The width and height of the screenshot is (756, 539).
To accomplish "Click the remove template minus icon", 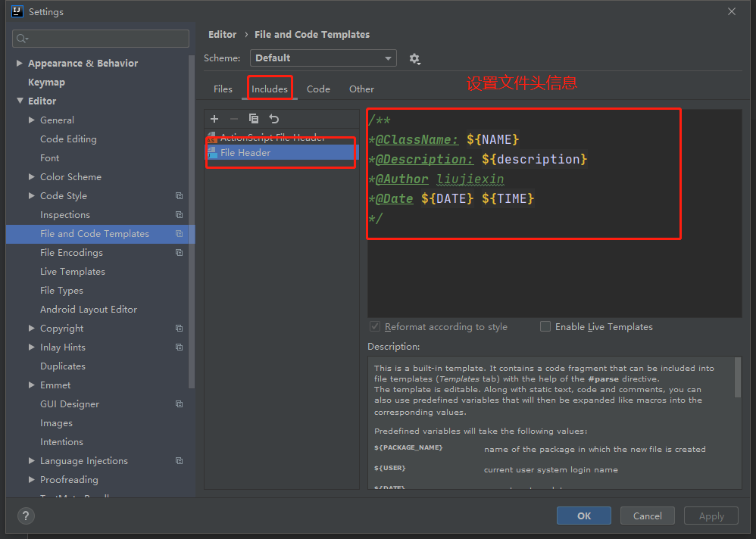I will (234, 119).
